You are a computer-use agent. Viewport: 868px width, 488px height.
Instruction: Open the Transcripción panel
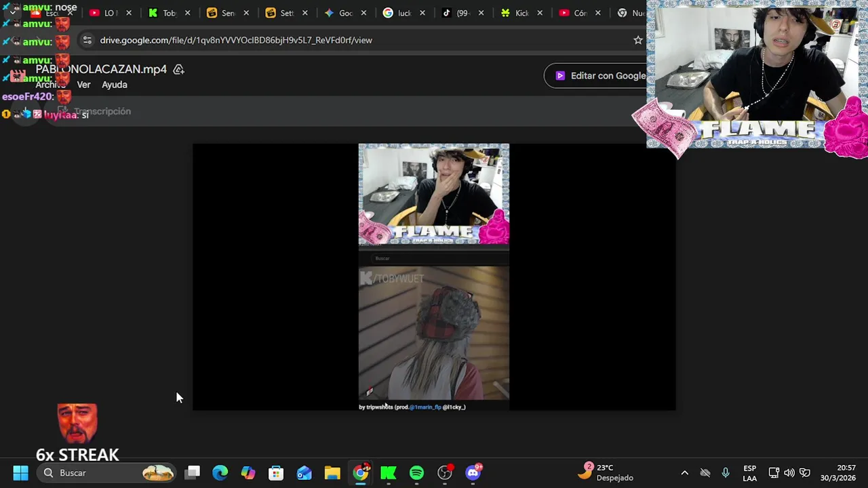point(94,111)
